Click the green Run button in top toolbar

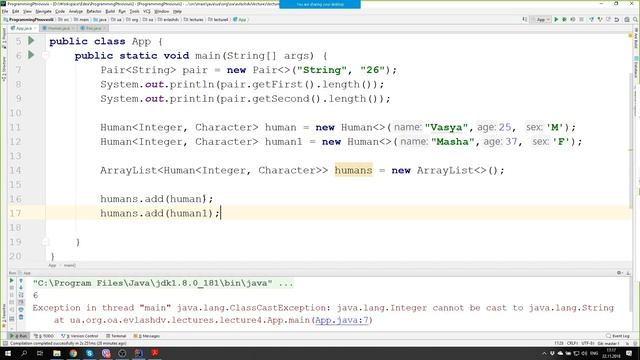[556, 19]
